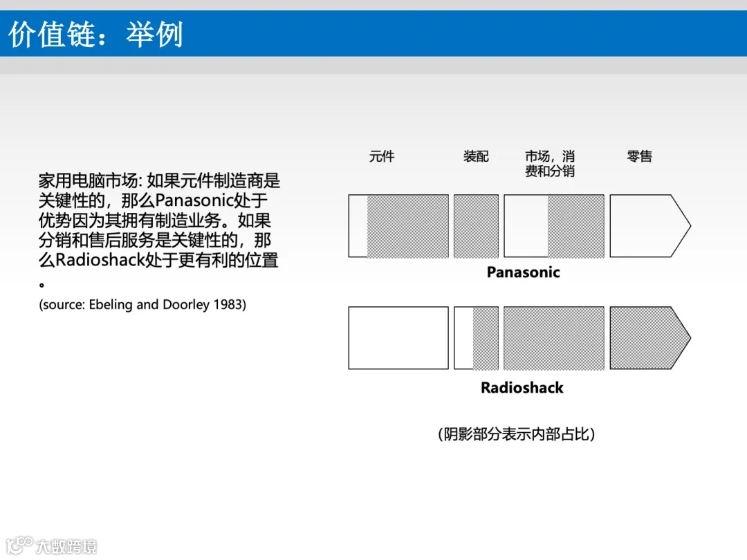This screenshot has height=560, width=747.
Task: Select the Radioshack 元件 white rectangle
Action: click(x=400, y=337)
